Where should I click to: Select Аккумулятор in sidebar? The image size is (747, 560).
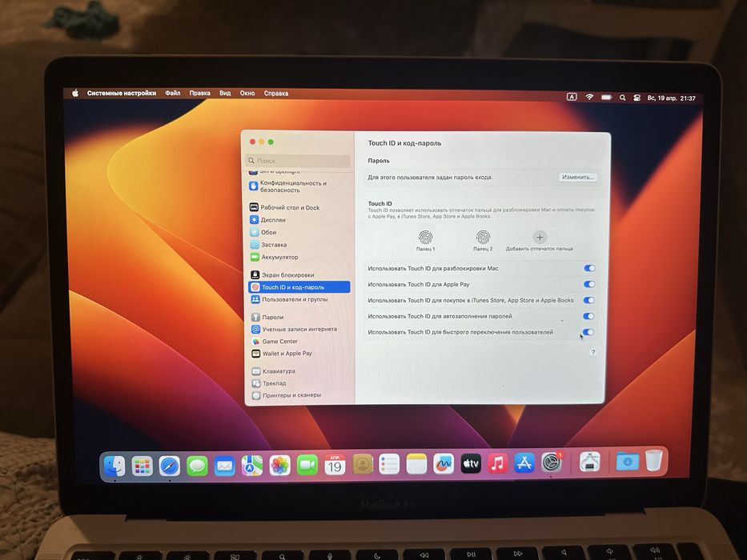(299, 257)
